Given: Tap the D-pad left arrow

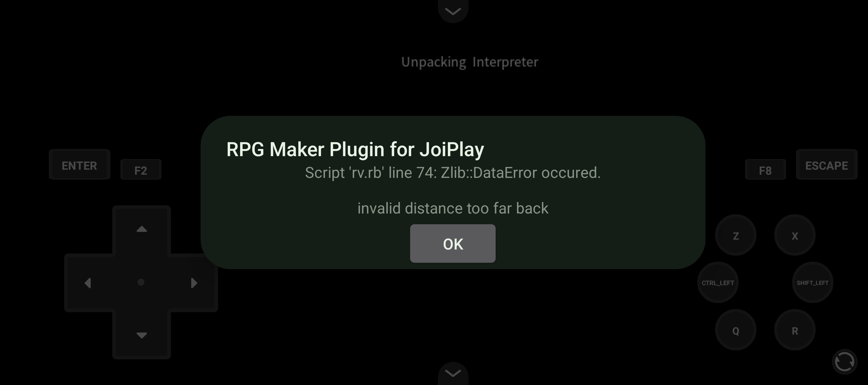Looking at the screenshot, I should tap(88, 283).
